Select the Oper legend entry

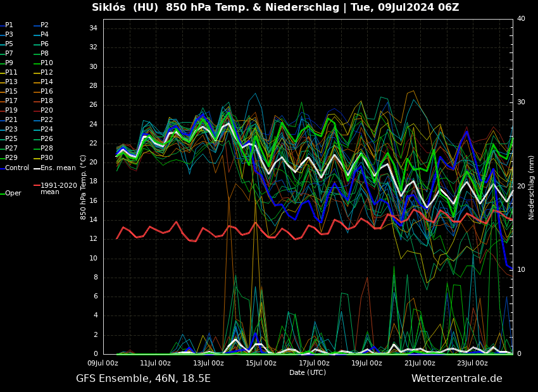tap(13, 193)
